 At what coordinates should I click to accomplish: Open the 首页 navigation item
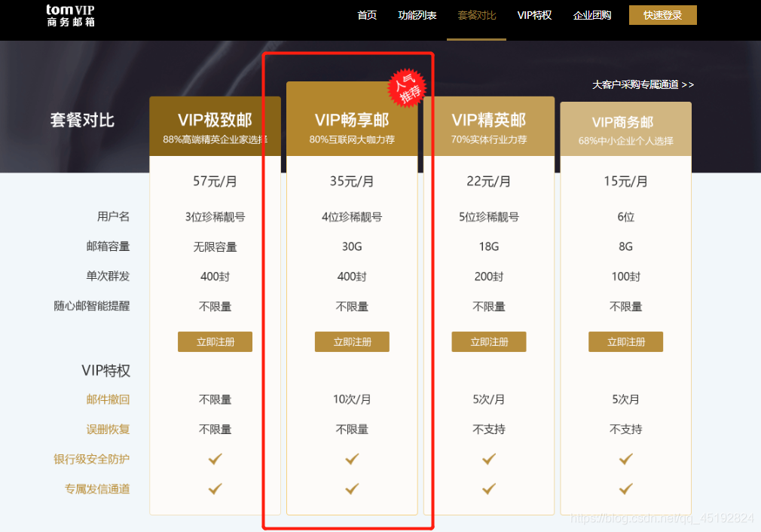367,15
